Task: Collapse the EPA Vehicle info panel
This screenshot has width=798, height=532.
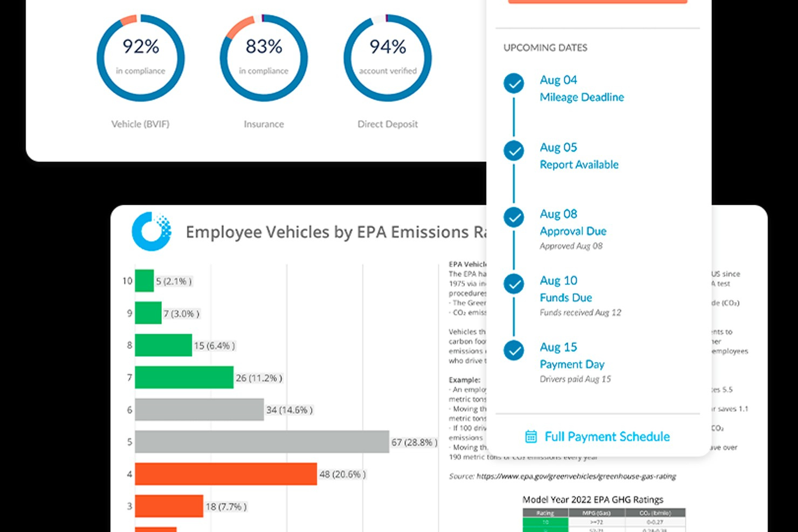Action: (x=468, y=264)
